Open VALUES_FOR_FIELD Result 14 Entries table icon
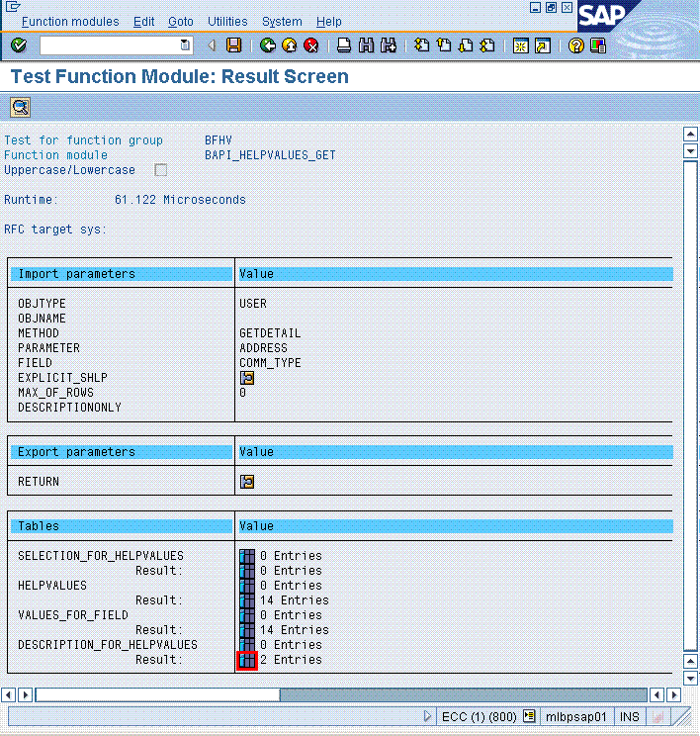This screenshot has height=736, width=700. click(247, 630)
